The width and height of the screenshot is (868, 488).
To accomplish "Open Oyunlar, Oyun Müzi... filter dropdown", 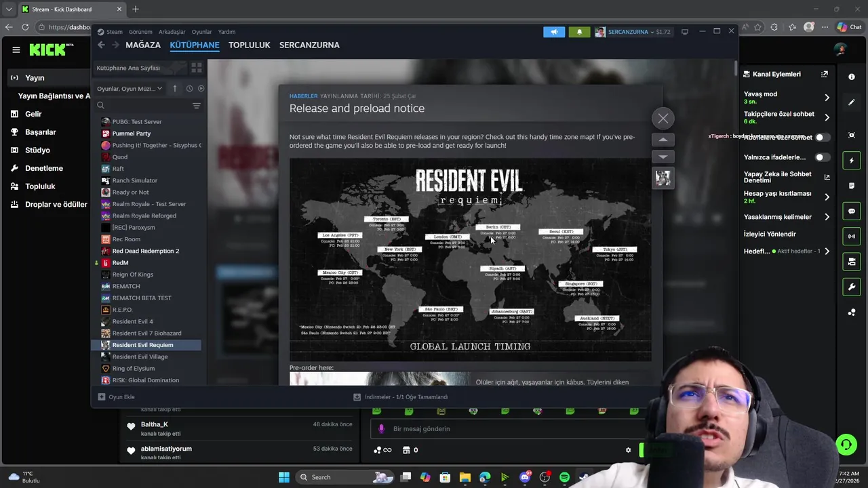I will coord(129,89).
